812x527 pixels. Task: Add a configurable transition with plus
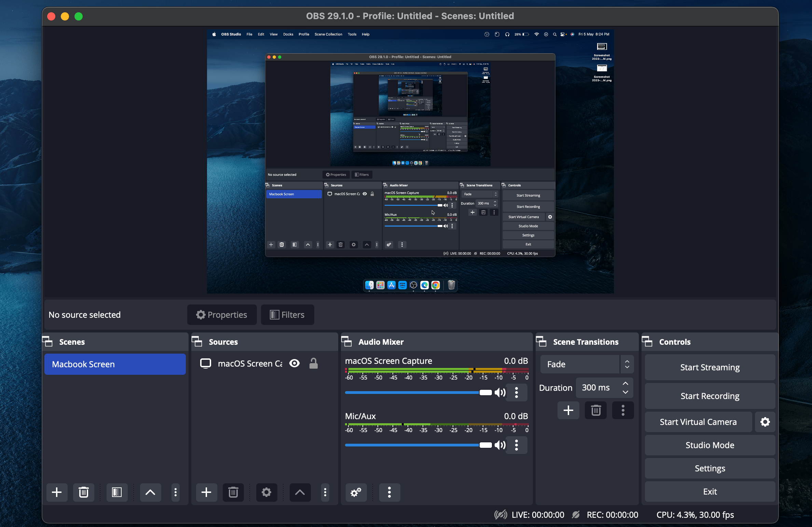point(568,410)
